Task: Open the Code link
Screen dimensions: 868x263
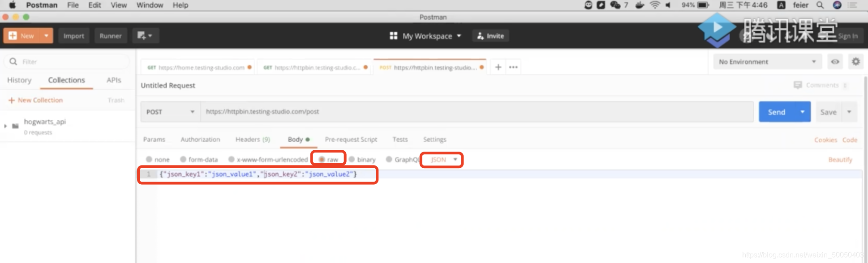Action: click(x=850, y=140)
